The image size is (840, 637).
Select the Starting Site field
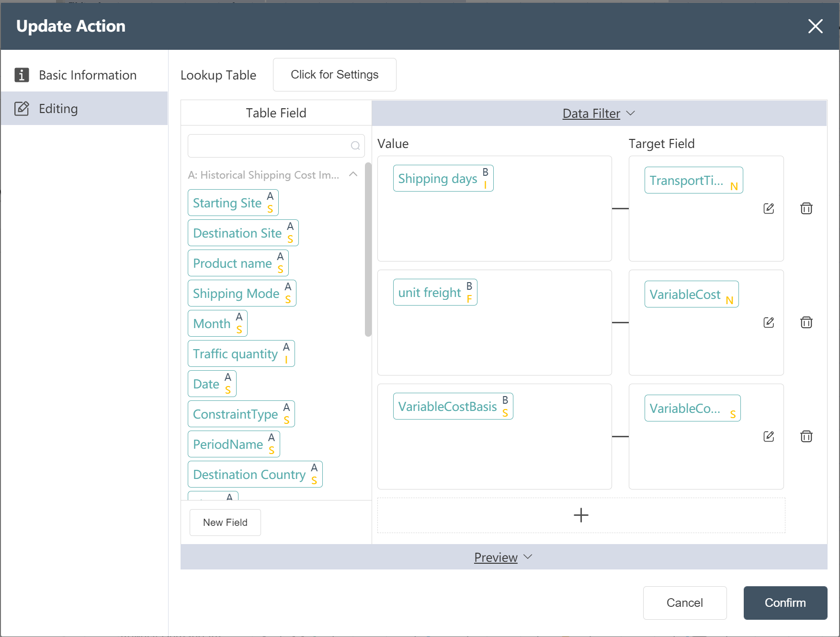click(x=233, y=203)
